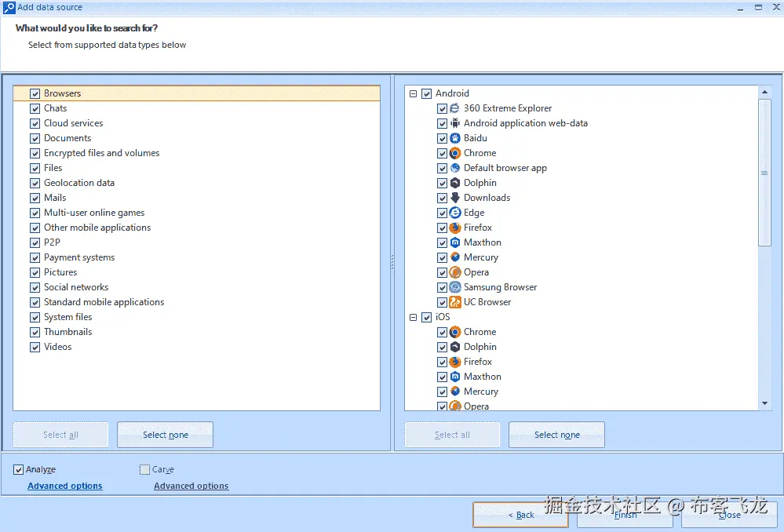Select the Mails row
The width and height of the screenshot is (784, 532).
coord(196,198)
